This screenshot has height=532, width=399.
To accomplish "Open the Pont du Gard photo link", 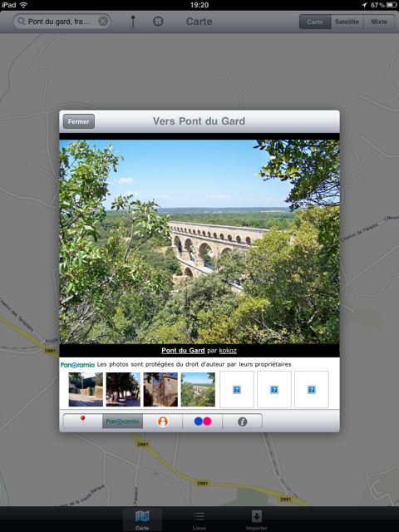I will click(183, 351).
